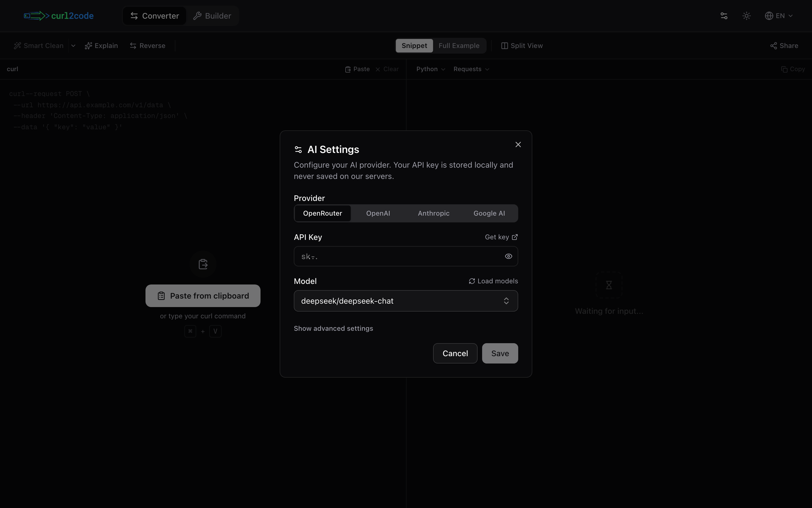812x508 pixels.
Task: Click the hourglass waiting icon
Action: (x=609, y=285)
